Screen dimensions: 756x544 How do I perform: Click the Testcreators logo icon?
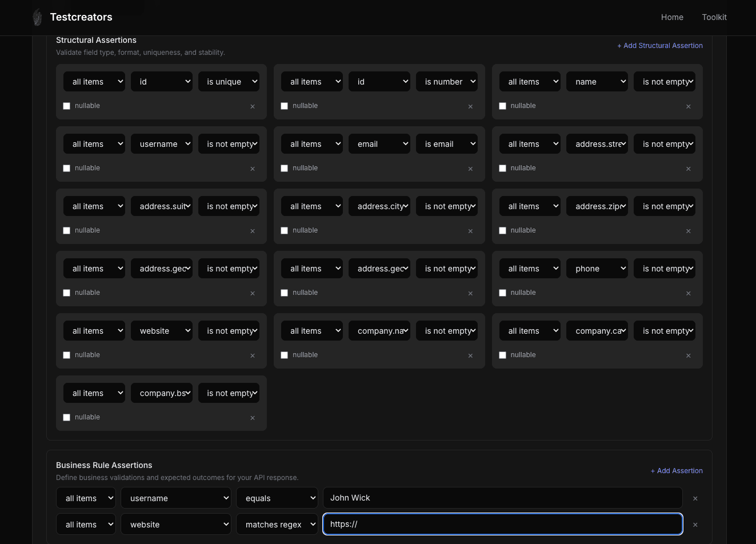[x=37, y=17]
